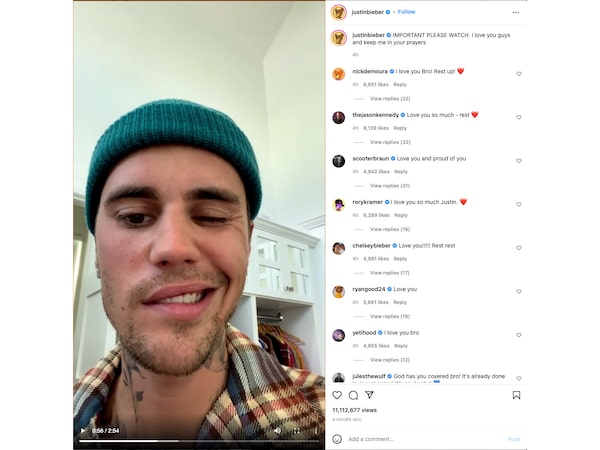600x450 pixels.
Task: Like nickdemoura's comment
Action: 518,73
